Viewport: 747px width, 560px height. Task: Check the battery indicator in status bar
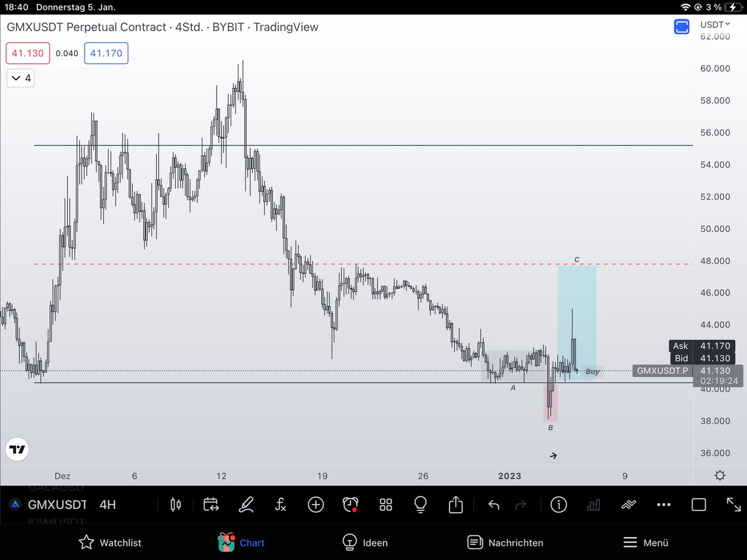tap(731, 7)
